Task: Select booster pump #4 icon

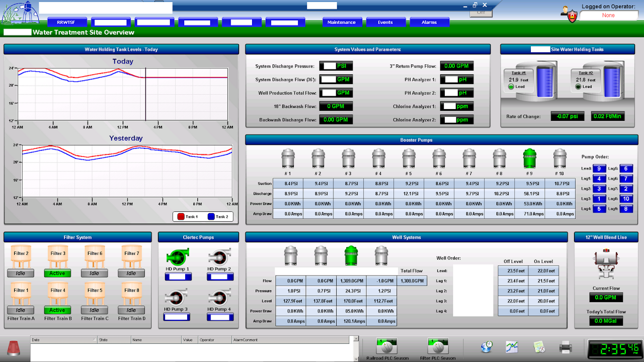Action: click(379, 158)
